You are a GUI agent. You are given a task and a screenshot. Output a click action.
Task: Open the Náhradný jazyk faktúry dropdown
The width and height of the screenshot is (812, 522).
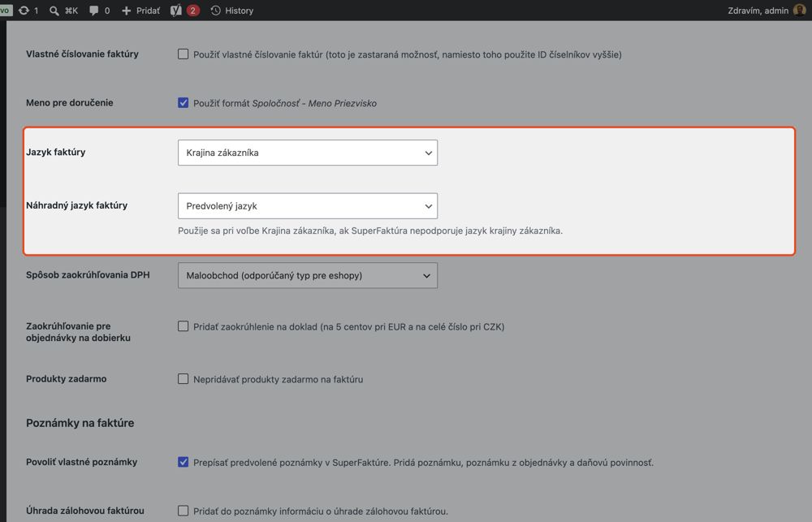point(308,206)
